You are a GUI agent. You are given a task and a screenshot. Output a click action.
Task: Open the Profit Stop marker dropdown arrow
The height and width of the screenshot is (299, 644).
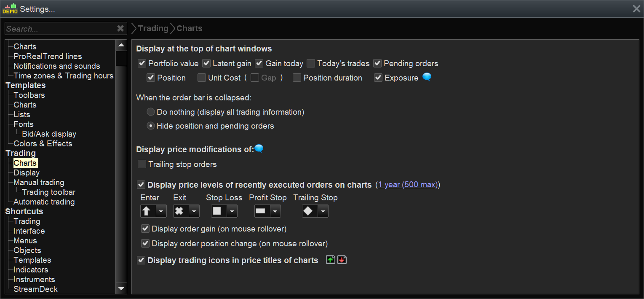(x=275, y=211)
